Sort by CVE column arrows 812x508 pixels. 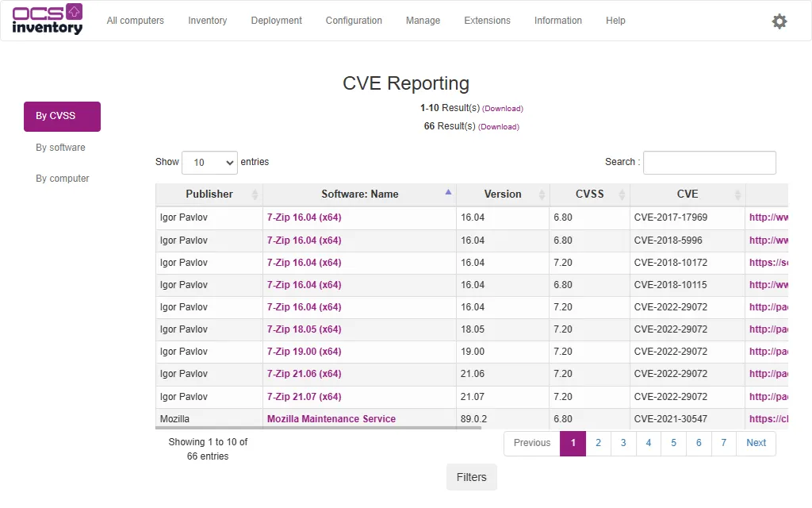point(738,194)
